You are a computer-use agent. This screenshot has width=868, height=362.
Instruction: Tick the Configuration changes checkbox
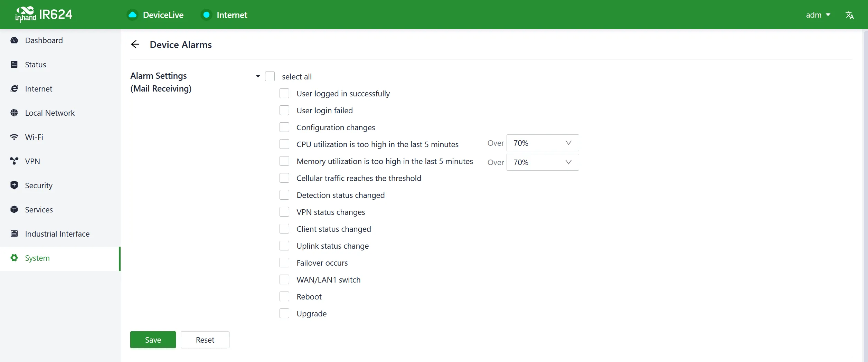(x=284, y=127)
